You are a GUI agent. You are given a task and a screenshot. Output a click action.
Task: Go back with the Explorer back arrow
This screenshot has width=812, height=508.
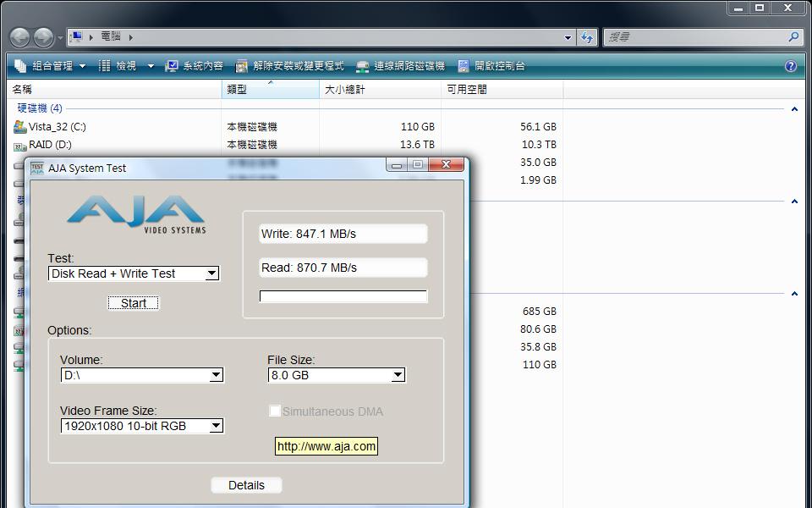(x=19, y=37)
